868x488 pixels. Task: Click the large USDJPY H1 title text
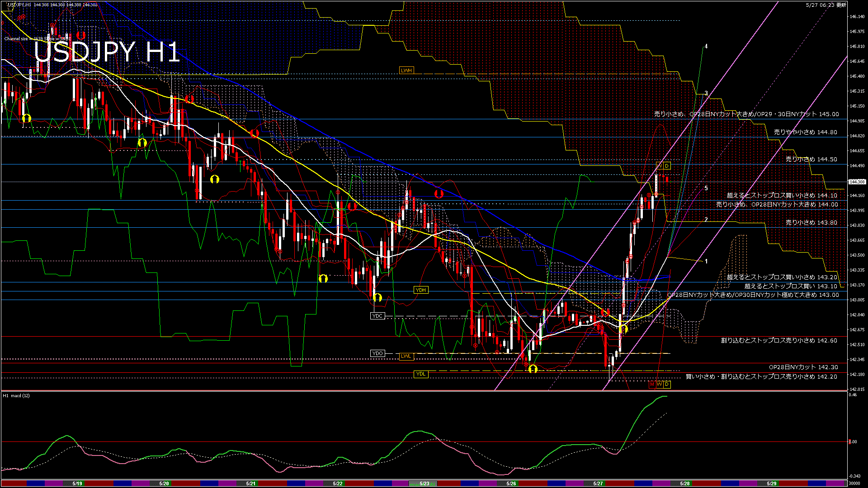click(107, 52)
